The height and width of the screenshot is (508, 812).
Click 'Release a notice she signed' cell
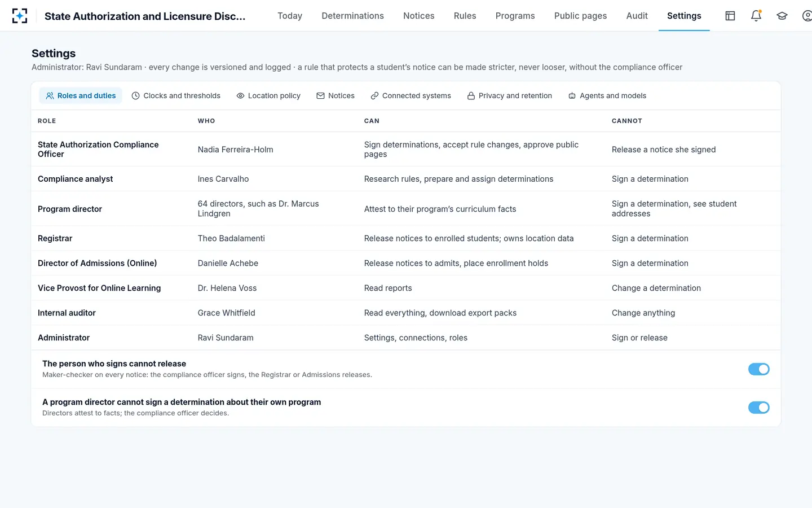coord(664,150)
